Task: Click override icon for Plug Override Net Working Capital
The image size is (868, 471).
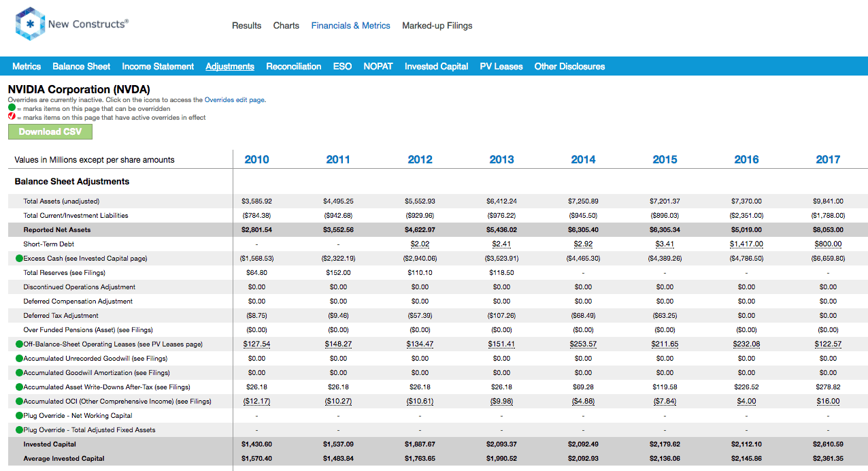Action: click(19, 416)
